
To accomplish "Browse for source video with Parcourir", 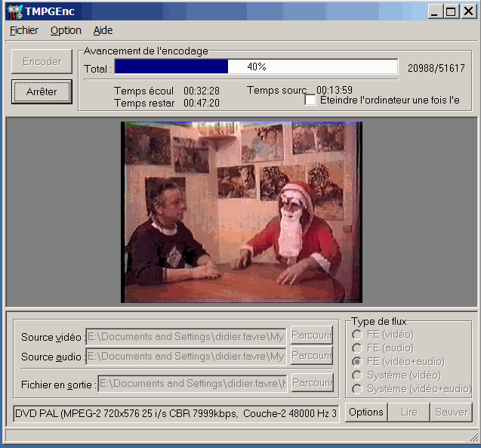I will coord(311,335).
